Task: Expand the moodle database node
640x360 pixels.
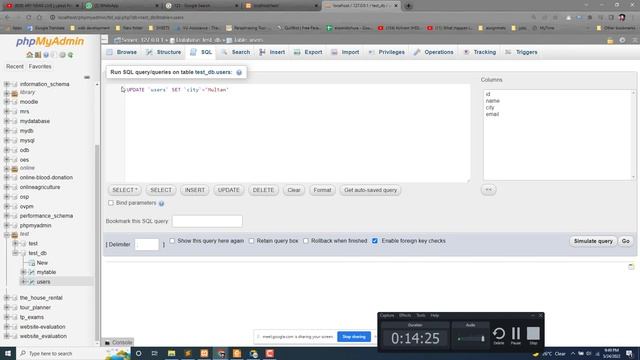Action: (7, 102)
